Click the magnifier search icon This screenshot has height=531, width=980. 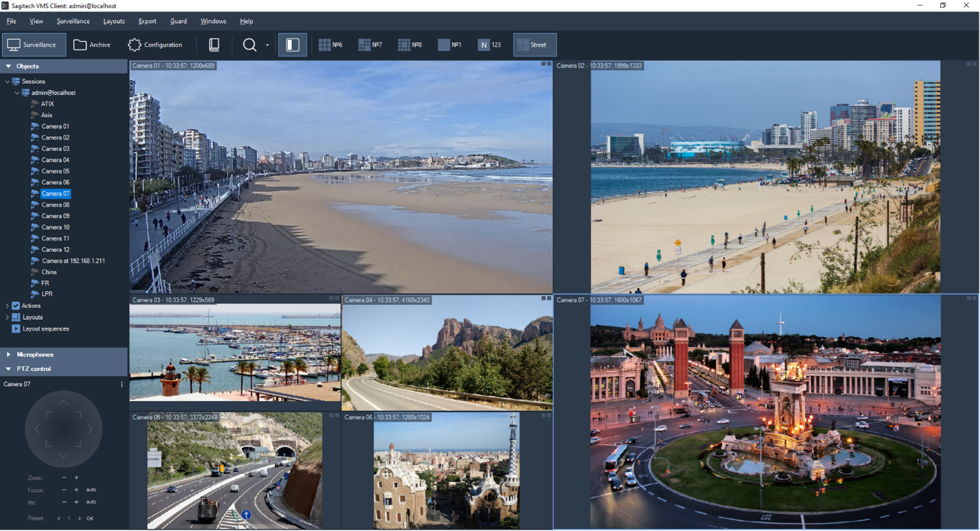(x=249, y=45)
